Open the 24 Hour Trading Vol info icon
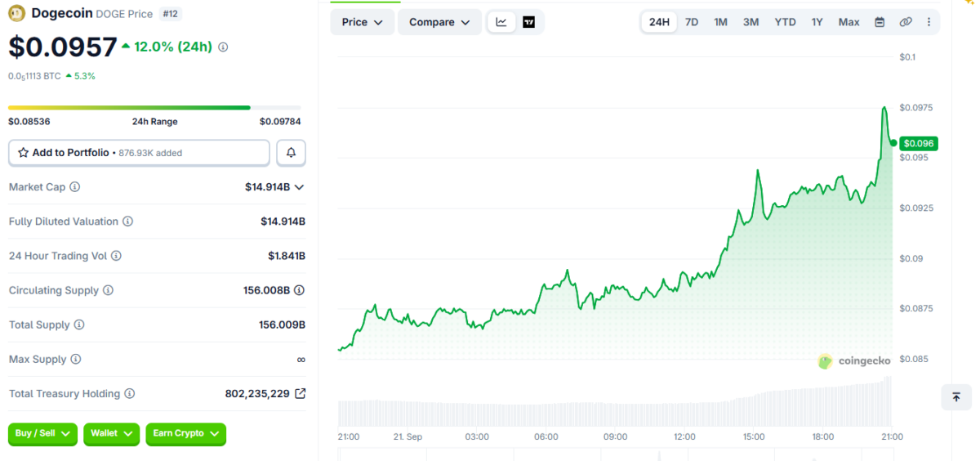Viewport: 980px width, 461px height. click(x=116, y=256)
